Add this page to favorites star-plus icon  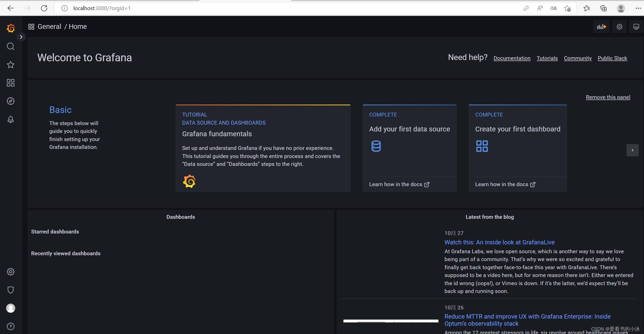[567, 8]
